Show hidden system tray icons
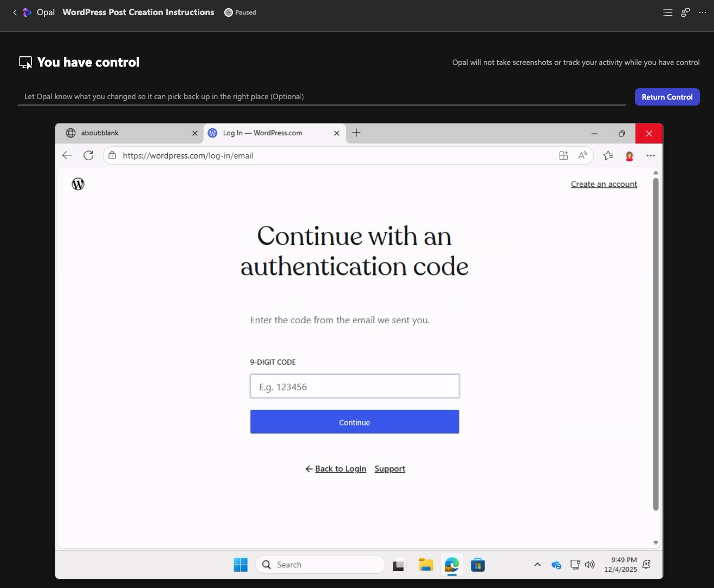 537,565
